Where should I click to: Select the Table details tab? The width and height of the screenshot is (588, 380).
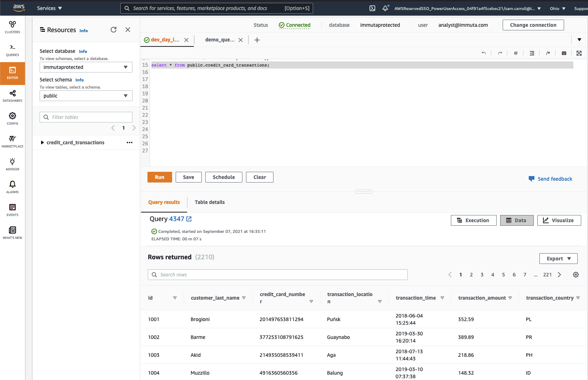pos(210,202)
